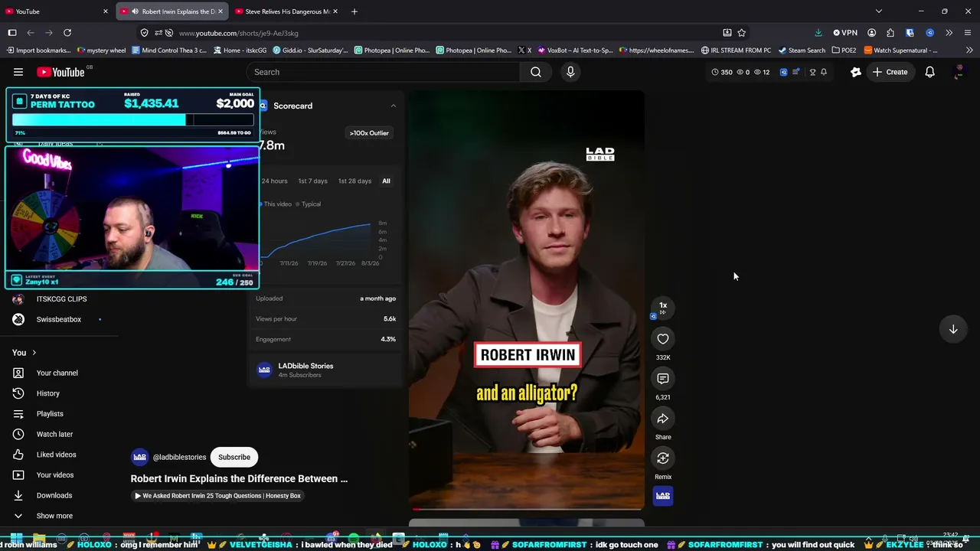
Task: Open the YouTube guide hamburger menu
Action: 18,72
